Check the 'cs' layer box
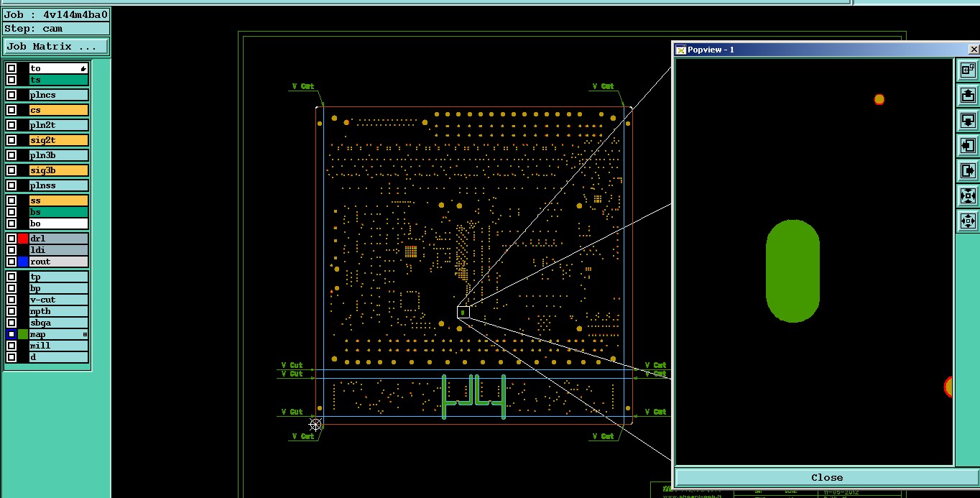Viewport: 980px width, 498px height. click(x=11, y=110)
